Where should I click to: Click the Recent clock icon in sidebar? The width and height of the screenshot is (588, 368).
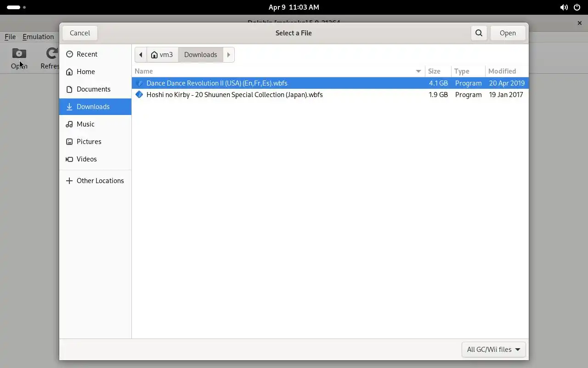pyautogui.click(x=69, y=54)
